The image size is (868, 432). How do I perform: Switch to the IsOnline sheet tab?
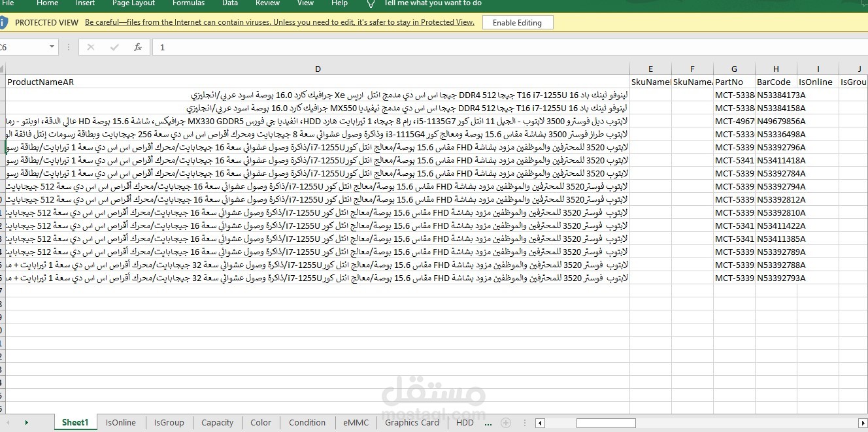[121, 423]
